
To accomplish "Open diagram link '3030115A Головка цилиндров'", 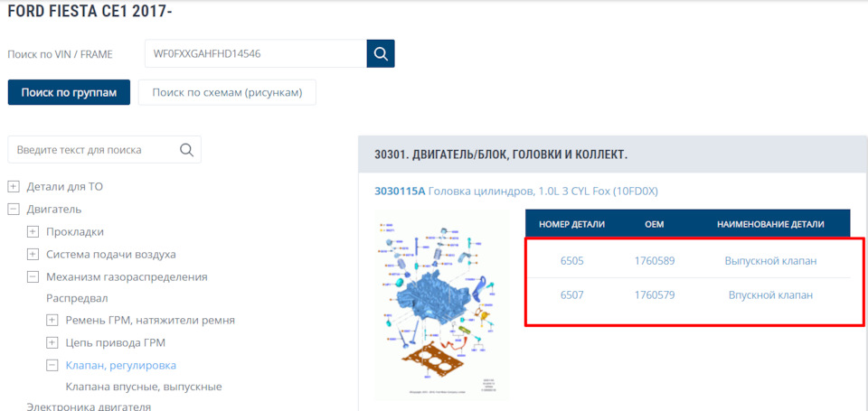I will pos(516,191).
